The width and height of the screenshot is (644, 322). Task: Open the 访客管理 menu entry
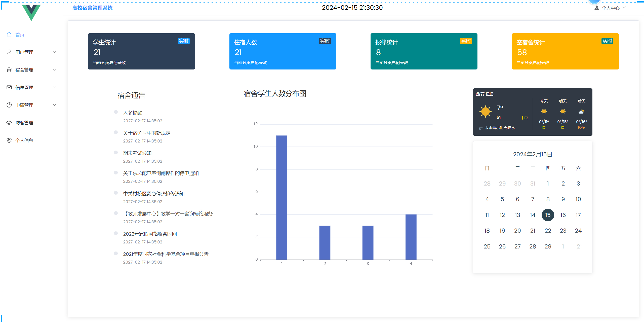tap(24, 123)
